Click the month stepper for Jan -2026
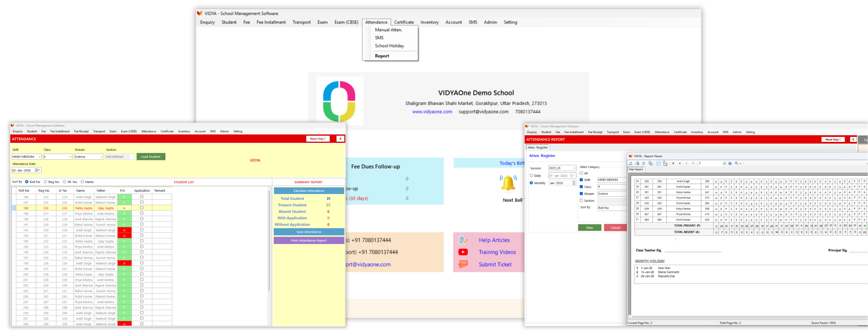The width and height of the screenshot is (868, 333). (574, 183)
